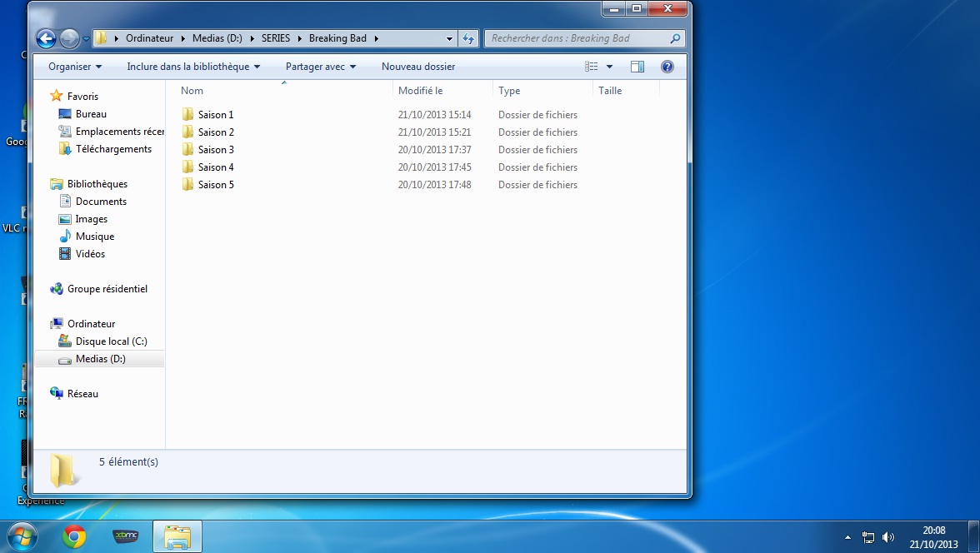Select Bibliothèques in the navigation pane
Image resolution: width=980 pixels, height=553 pixels.
pyautogui.click(x=97, y=184)
